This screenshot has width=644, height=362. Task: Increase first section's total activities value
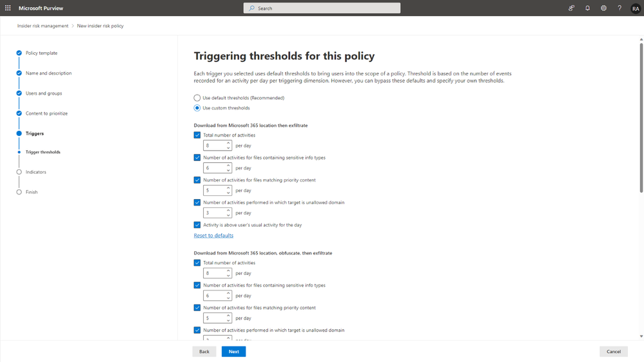pyautogui.click(x=228, y=143)
